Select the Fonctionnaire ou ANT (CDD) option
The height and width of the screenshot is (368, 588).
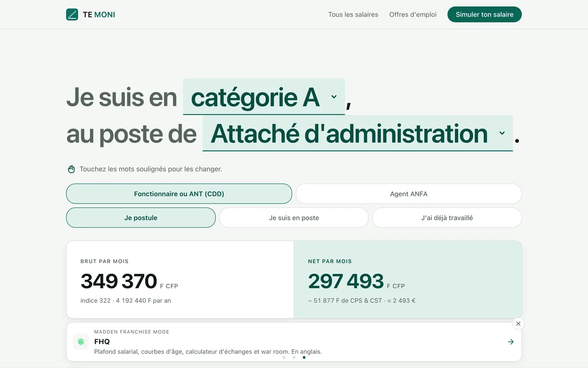[179, 194]
